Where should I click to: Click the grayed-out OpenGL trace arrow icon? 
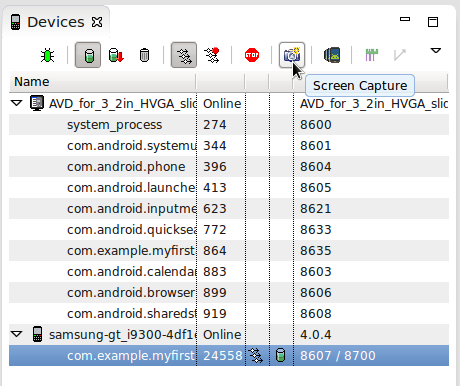click(x=400, y=55)
